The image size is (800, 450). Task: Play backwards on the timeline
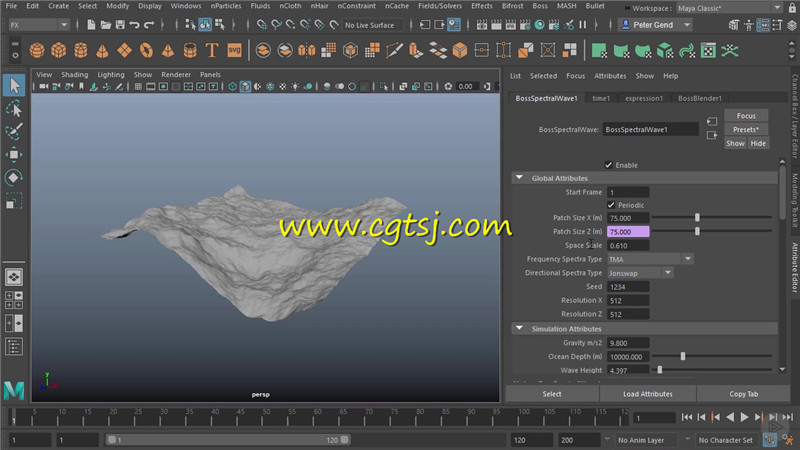730,417
